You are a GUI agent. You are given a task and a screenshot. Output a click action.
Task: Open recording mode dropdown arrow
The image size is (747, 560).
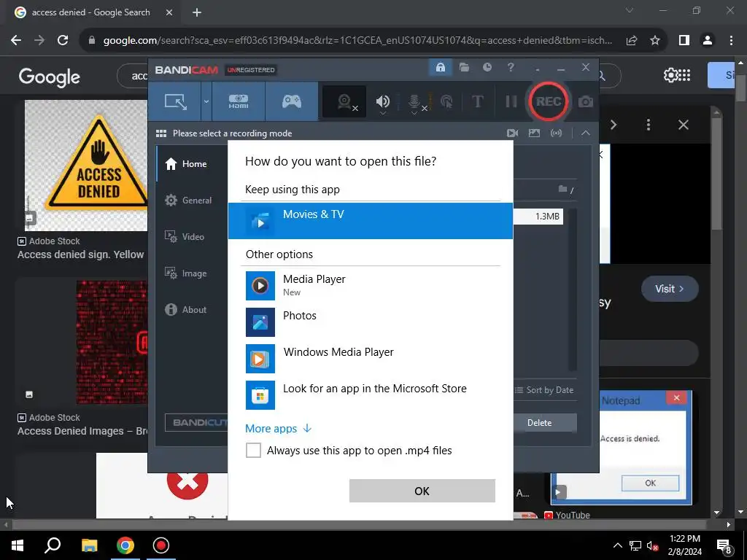pos(206,101)
